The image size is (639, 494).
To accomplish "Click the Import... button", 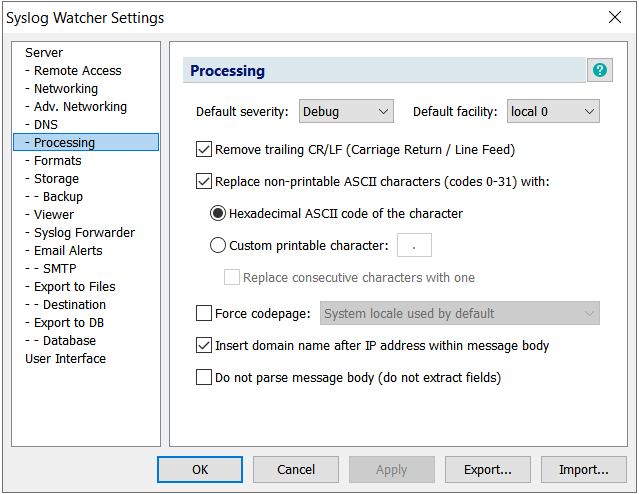I will pos(584,470).
